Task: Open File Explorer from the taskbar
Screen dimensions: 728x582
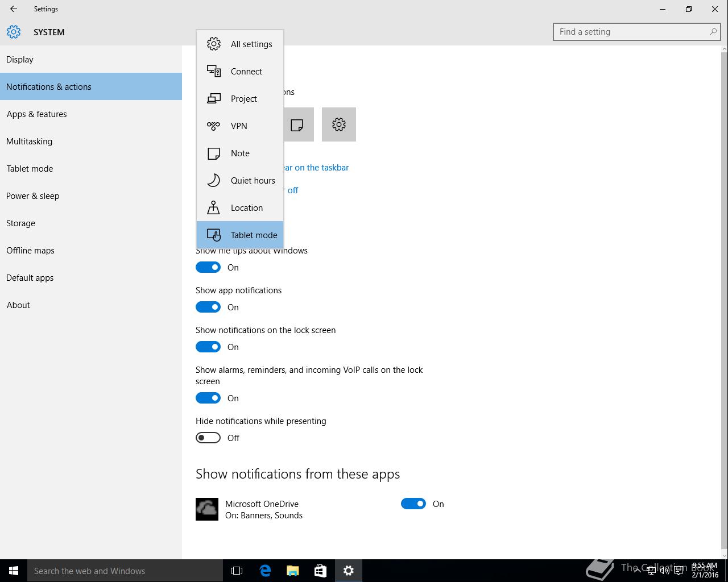Action: 292,571
